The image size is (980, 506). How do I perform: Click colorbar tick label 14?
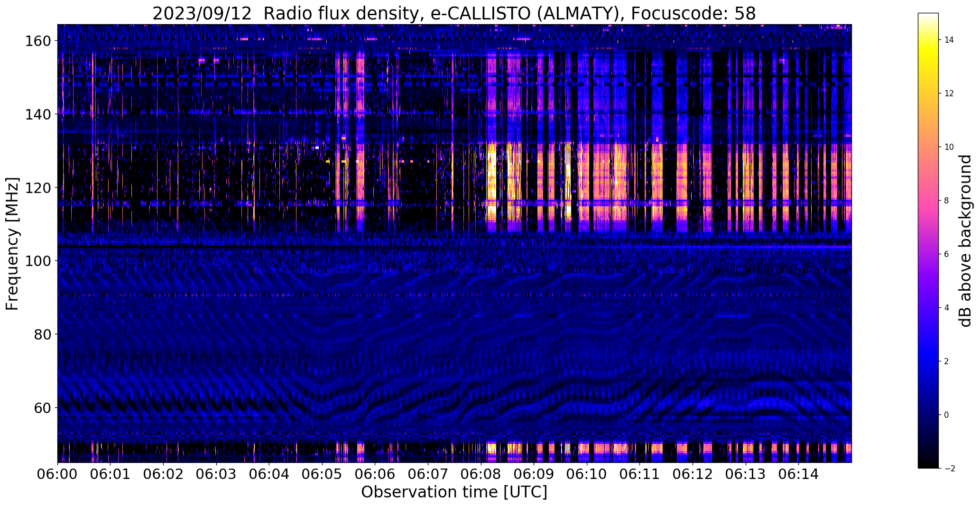coord(949,40)
